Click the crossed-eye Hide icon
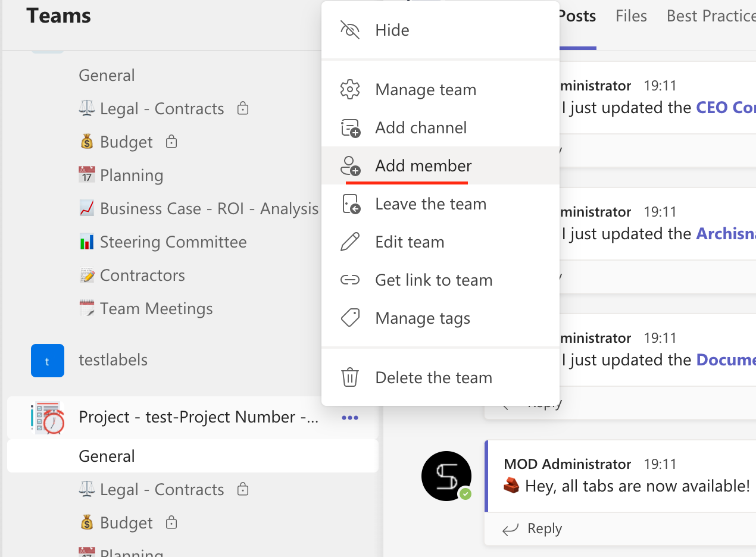 pyautogui.click(x=350, y=30)
